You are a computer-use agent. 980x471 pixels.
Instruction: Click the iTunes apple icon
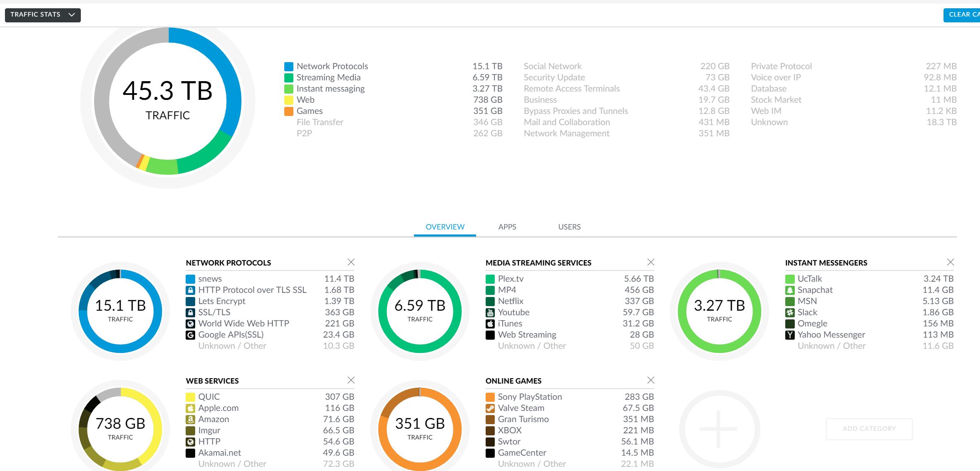490,324
